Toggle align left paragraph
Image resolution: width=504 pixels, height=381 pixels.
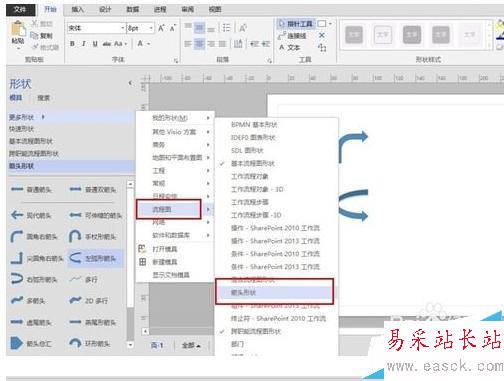point(188,44)
